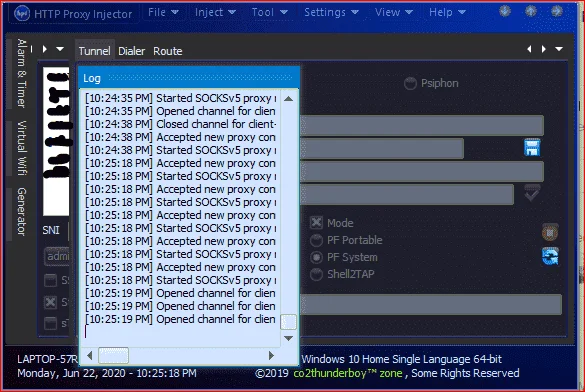
Task: Click the first gray input field in right panel
Action: [422, 125]
